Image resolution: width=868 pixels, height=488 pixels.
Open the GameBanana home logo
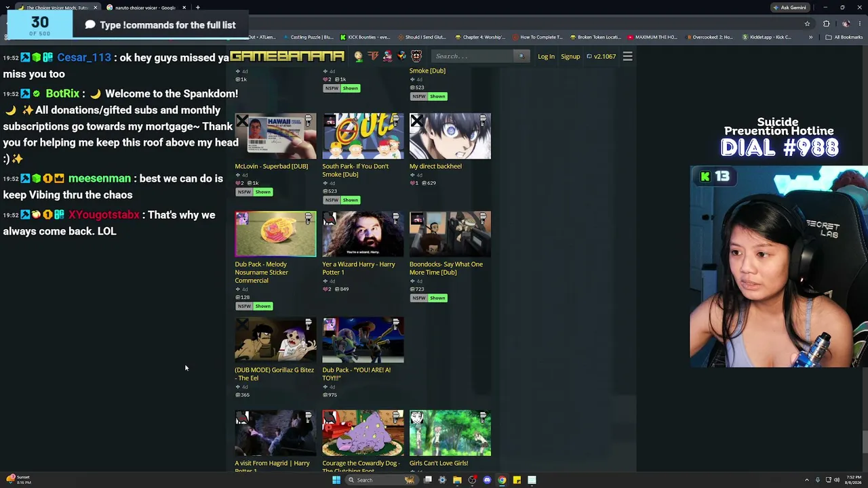tap(287, 56)
